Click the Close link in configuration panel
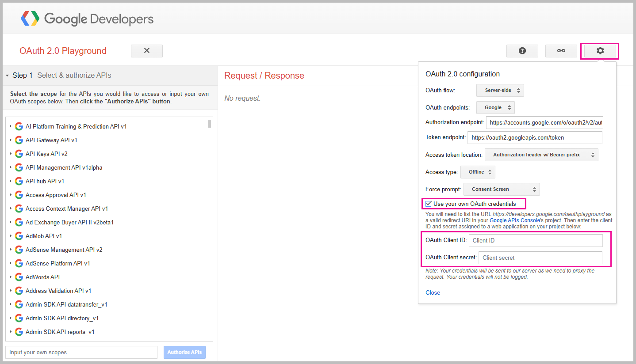This screenshot has width=636, height=364. [x=433, y=292]
